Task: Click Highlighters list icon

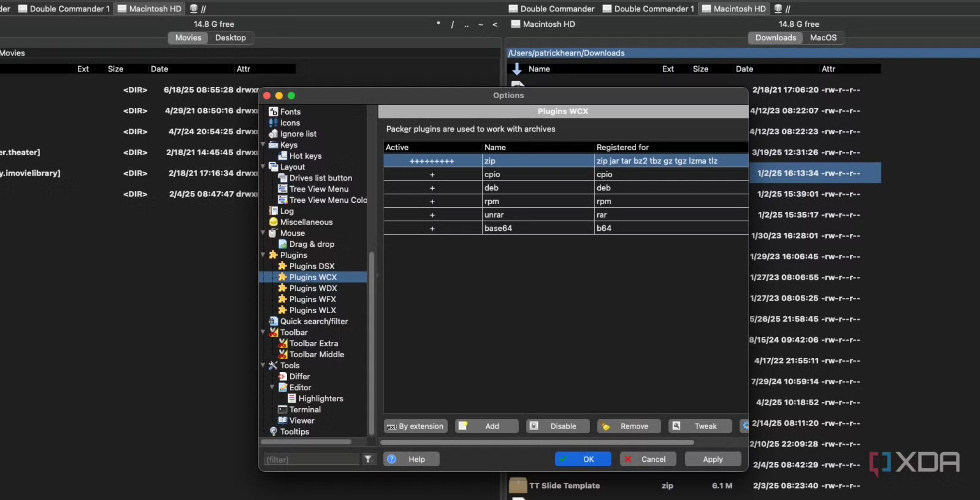Action: [292, 399]
